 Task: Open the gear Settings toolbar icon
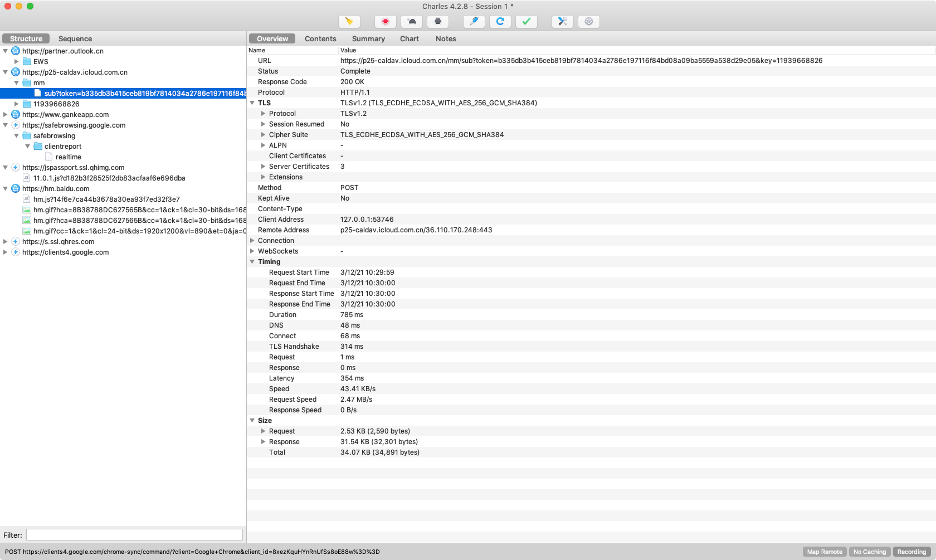tap(589, 21)
